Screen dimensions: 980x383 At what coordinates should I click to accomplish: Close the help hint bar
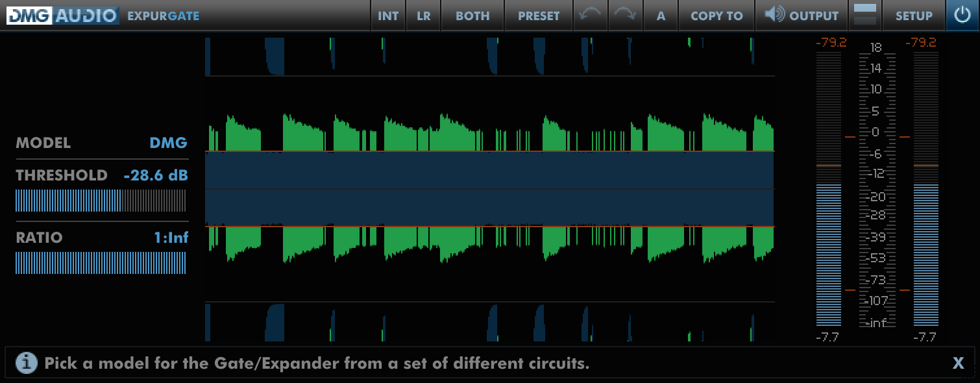(958, 364)
